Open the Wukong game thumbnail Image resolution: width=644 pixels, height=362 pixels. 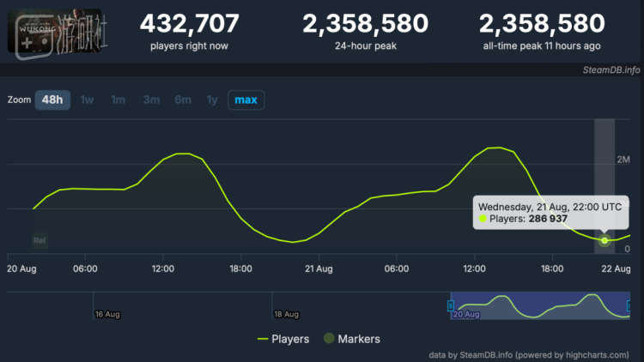[54, 31]
